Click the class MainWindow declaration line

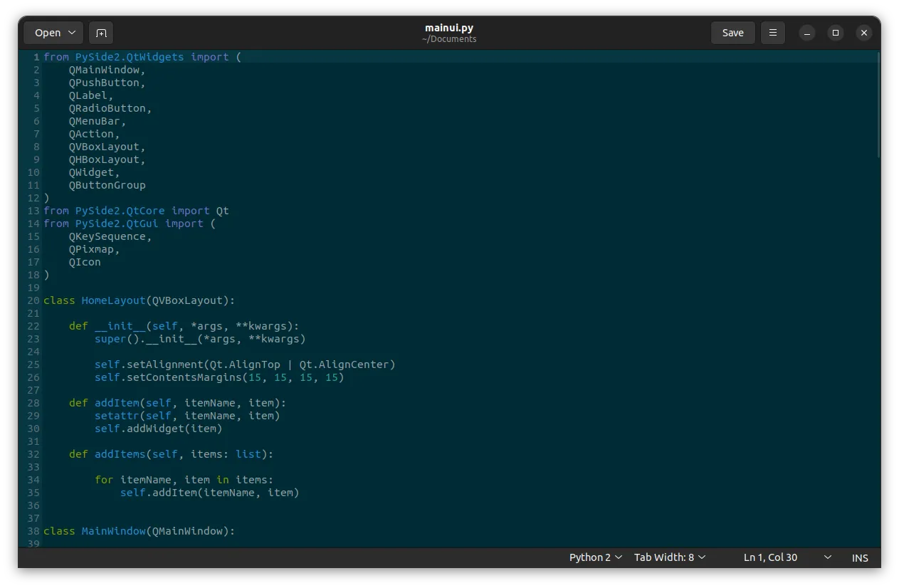coord(140,531)
